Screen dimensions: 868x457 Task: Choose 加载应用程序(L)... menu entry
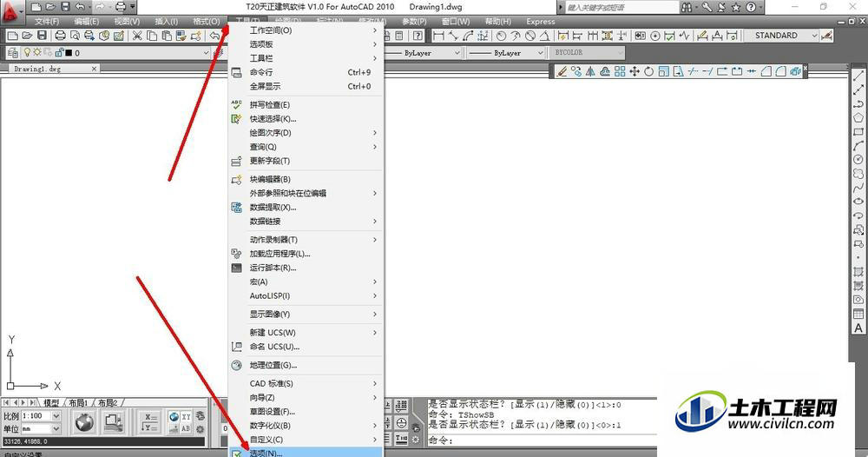click(306, 254)
